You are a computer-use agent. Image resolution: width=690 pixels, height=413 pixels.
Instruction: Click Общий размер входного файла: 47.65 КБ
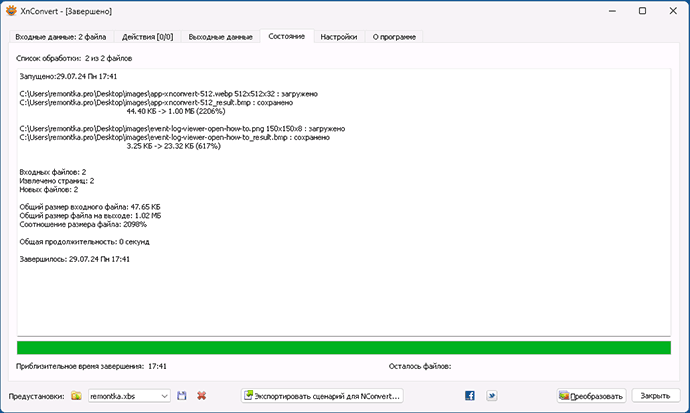[x=90, y=207]
